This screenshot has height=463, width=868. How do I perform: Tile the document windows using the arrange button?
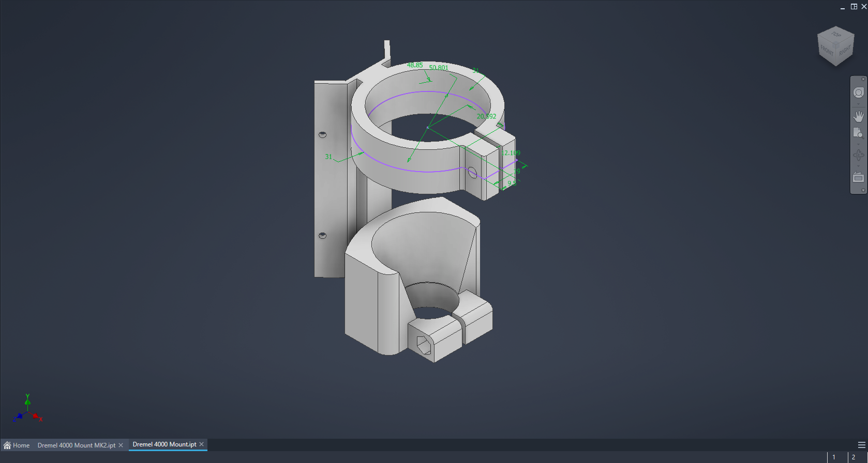(854, 6)
